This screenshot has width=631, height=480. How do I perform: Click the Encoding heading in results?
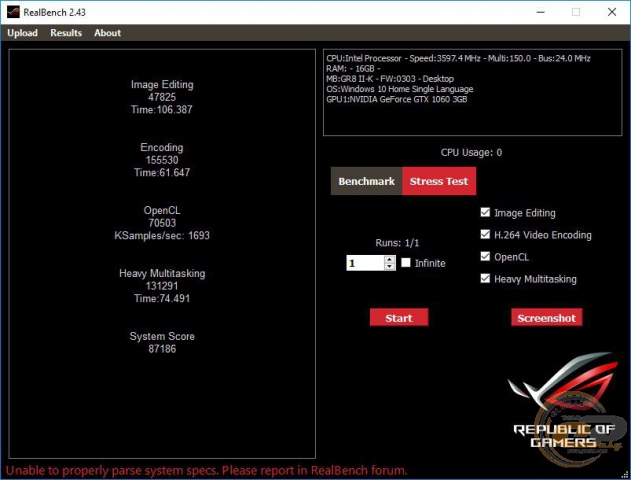click(162, 148)
